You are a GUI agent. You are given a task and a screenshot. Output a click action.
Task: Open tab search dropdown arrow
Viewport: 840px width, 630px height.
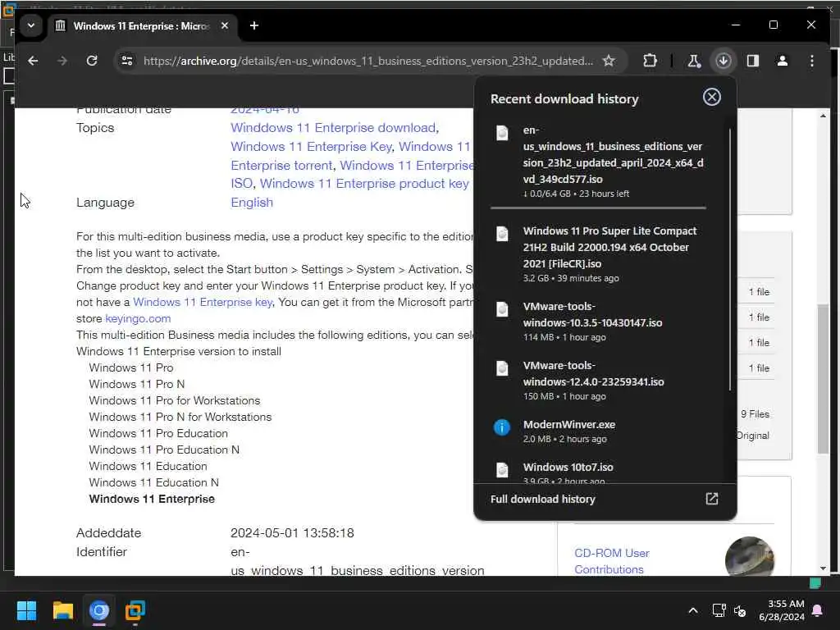click(x=31, y=25)
